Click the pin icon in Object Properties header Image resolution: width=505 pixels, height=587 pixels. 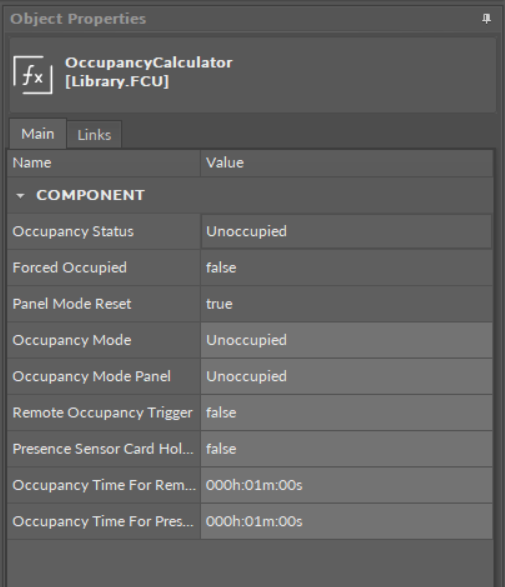(x=486, y=18)
